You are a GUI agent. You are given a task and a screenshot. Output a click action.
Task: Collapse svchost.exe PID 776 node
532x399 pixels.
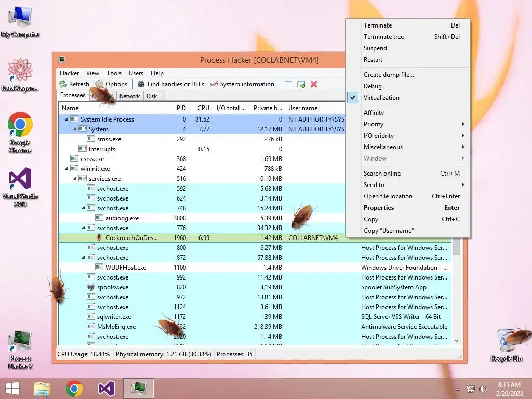click(x=83, y=228)
